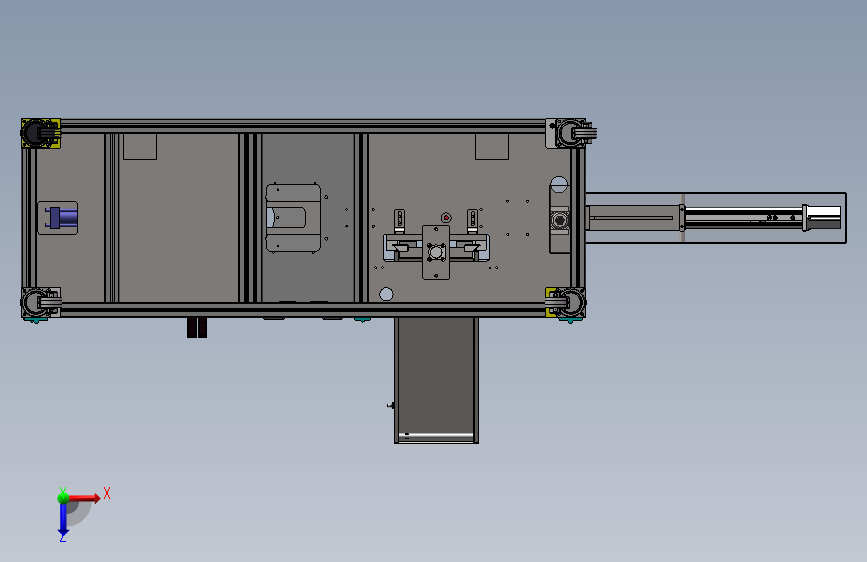This screenshot has width=867, height=562.
Task: Select the bottom-left corner caster assembly
Action: [40, 303]
